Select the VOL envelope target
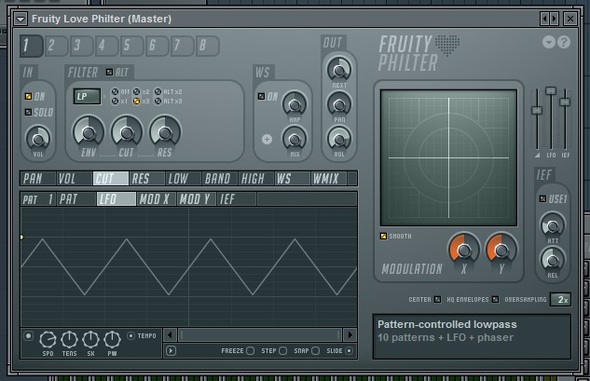Screen dimensions: 590x381 pyautogui.click(x=75, y=178)
